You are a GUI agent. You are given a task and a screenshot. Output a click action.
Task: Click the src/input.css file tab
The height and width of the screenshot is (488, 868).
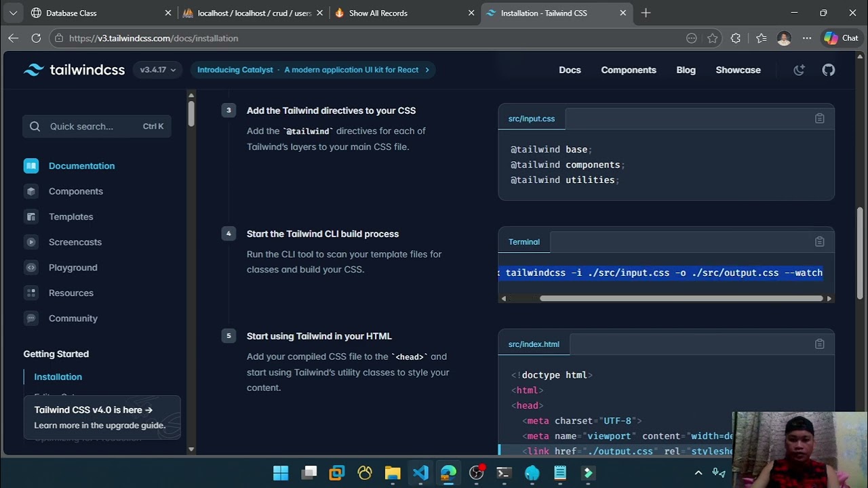click(532, 119)
